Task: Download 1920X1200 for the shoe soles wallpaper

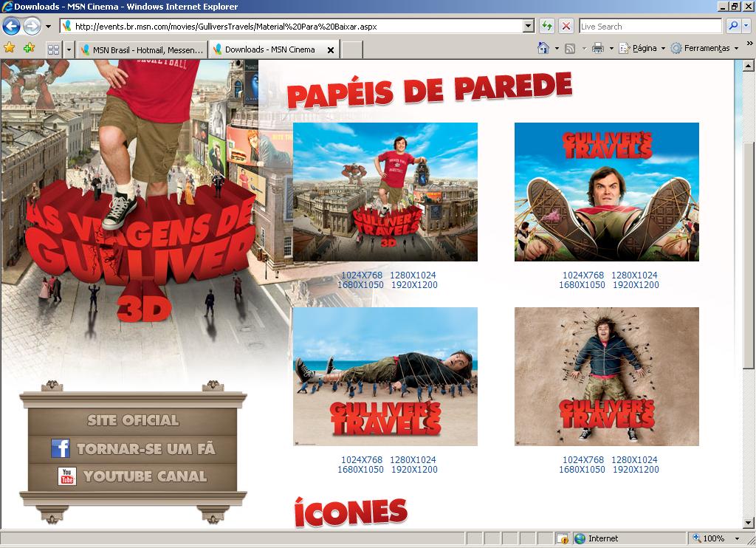Action: 636,284
